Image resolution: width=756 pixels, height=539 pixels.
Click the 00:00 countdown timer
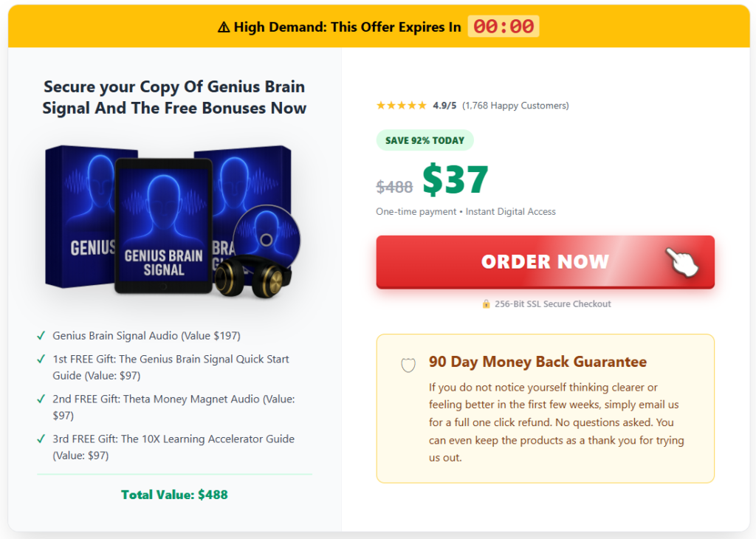tap(504, 27)
